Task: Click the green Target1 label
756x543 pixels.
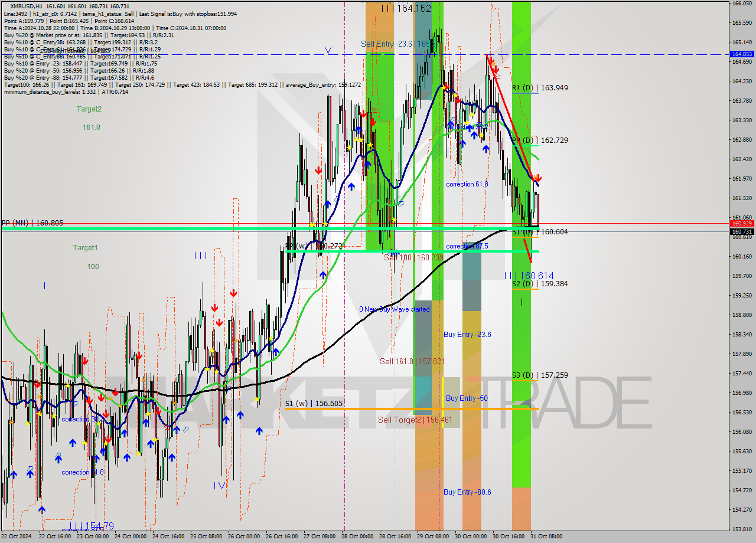Action: tap(86, 248)
